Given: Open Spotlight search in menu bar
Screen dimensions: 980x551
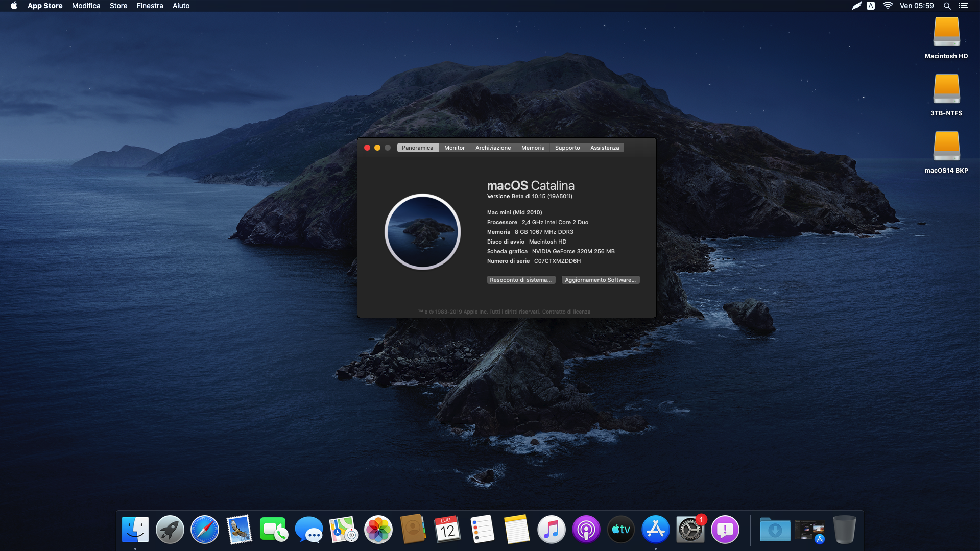Looking at the screenshot, I should (947, 6).
